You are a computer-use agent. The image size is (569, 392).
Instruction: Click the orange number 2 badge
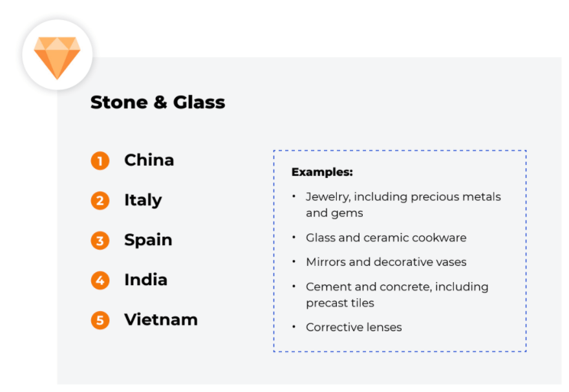100,201
